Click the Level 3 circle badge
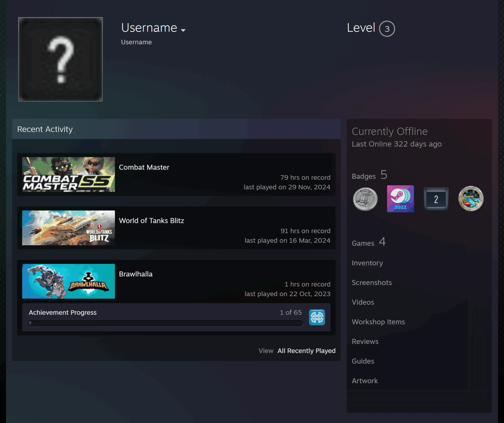Image resolution: width=504 pixels, height=423 pixels. click(387, 29)
